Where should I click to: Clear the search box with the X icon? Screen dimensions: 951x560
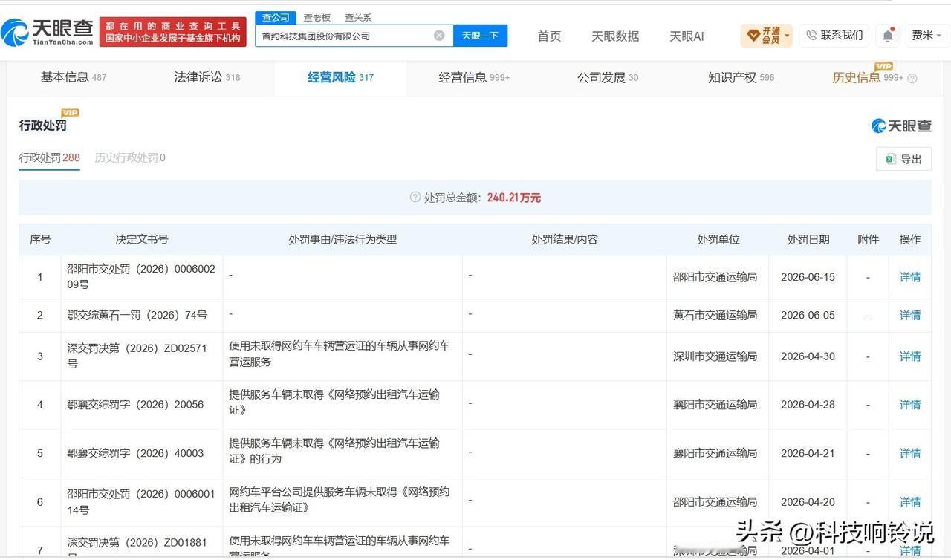pos(439,36)
